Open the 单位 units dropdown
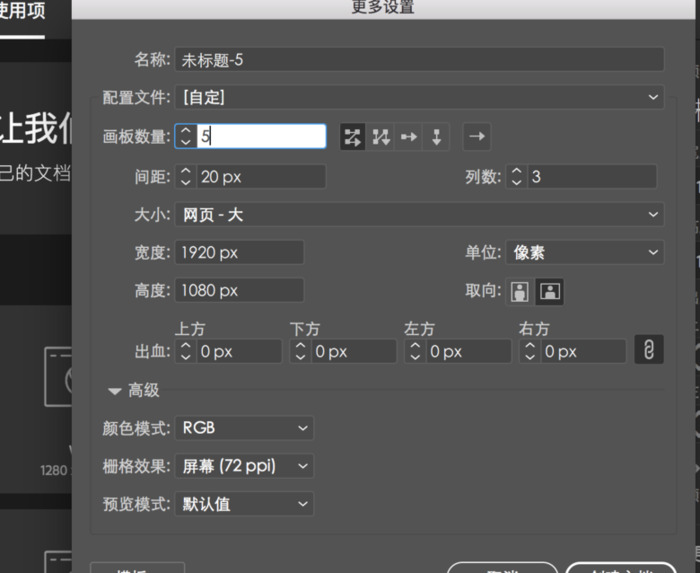Image resolution: width=700 pixels, height=573 pixels. point(585,253)
